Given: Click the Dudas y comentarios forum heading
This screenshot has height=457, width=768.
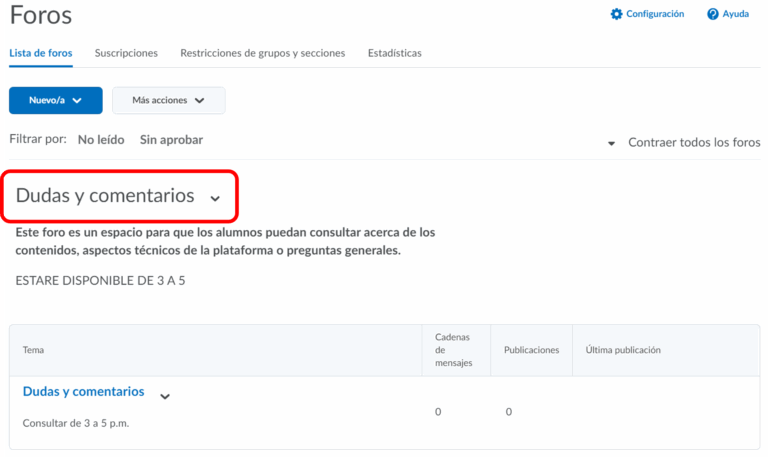Looking at the screenshot, I should (x=105, y=196).
